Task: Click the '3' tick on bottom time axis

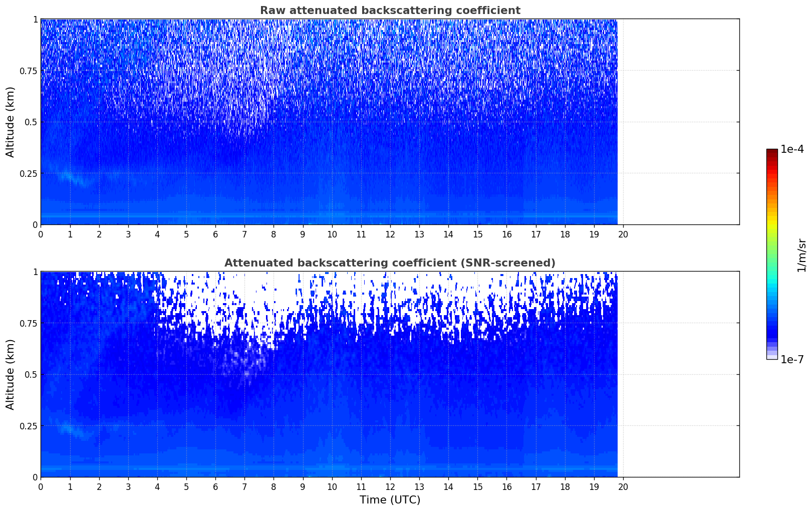Action: pyautogui.click(x=128, y=486)
